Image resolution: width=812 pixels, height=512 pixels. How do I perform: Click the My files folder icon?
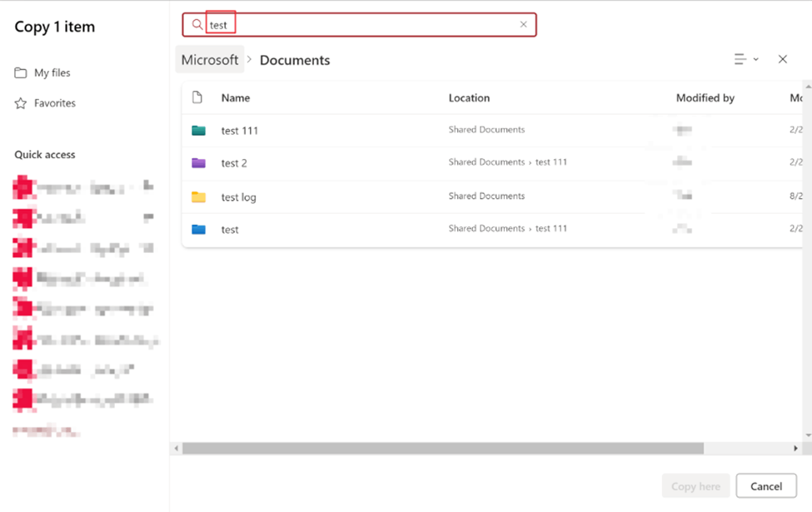(21, 72)
